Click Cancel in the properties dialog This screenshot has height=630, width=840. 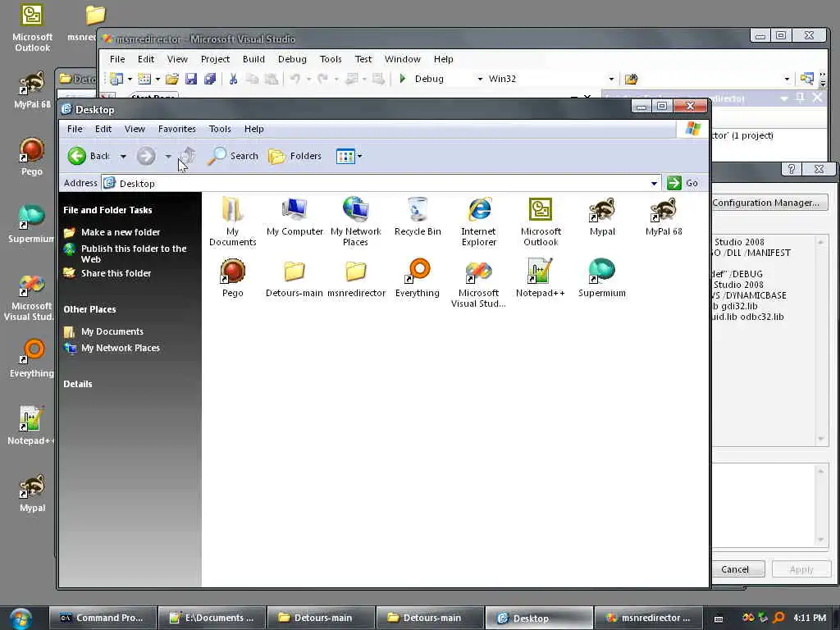[x=734, y=569]
